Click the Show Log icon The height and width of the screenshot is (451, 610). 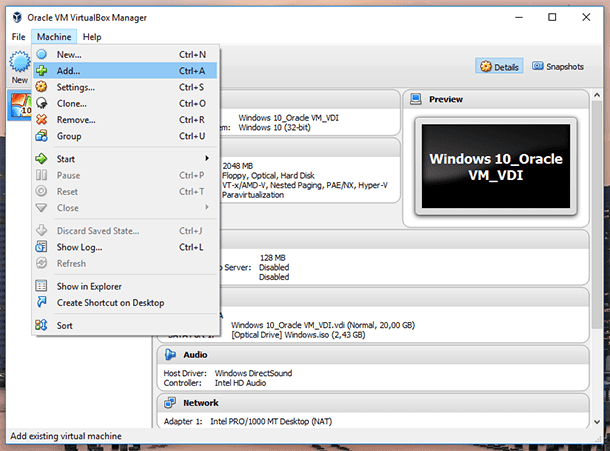(x=41, y=247)
